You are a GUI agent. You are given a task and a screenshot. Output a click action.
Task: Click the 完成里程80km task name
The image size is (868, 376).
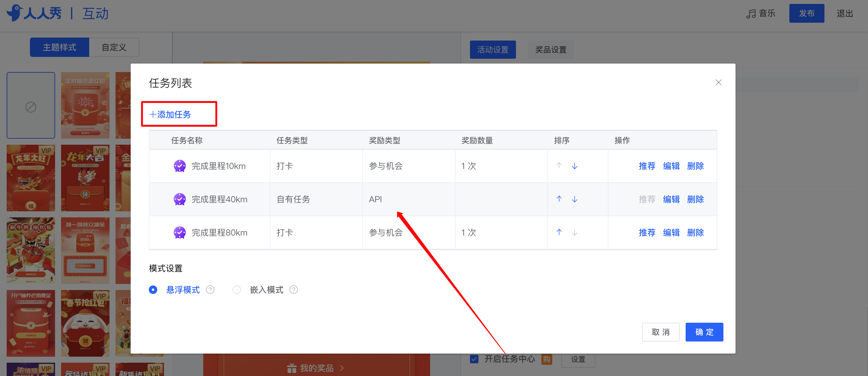tap(219, 233)
